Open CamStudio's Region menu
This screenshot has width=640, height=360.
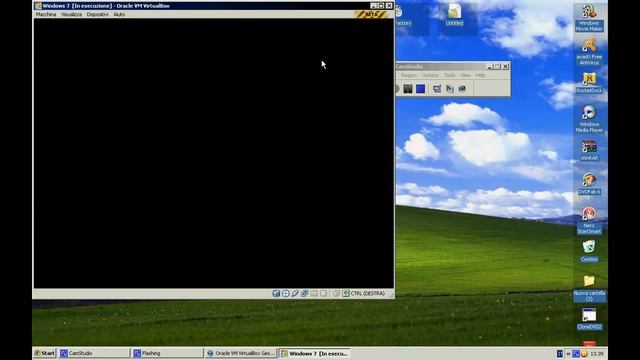(x=409, y=76)
